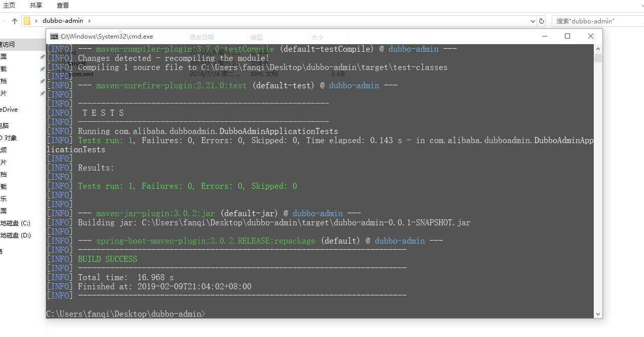Click the folder icon in the address bar
Screen dimensions: 644x337
[27, 21]
